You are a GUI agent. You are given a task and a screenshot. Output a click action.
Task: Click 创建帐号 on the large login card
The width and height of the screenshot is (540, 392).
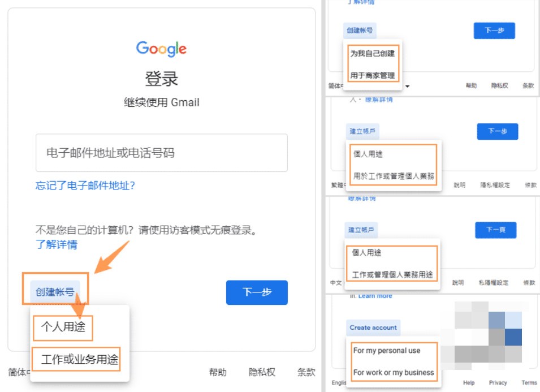pos(55,292)
